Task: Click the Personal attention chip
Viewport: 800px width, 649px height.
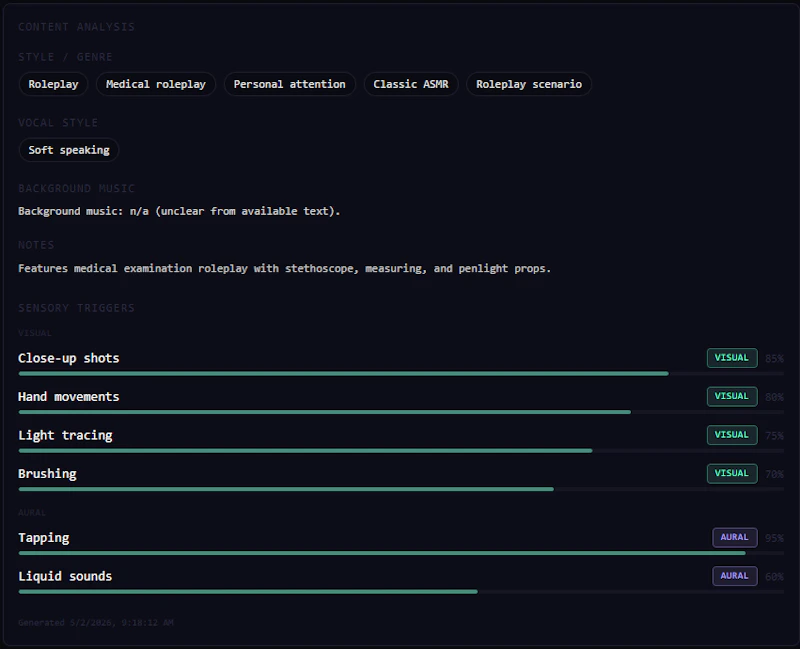Action: 289,84
